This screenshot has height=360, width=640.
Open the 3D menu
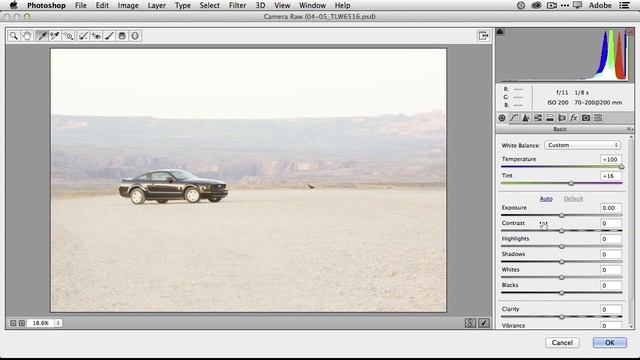coord(260,5)
